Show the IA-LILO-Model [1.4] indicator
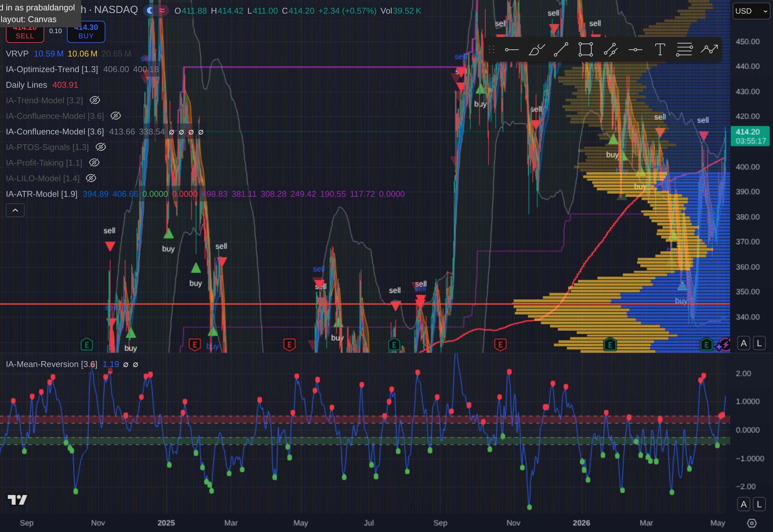The width and height of the screenshot is (773, 532). 91,178
